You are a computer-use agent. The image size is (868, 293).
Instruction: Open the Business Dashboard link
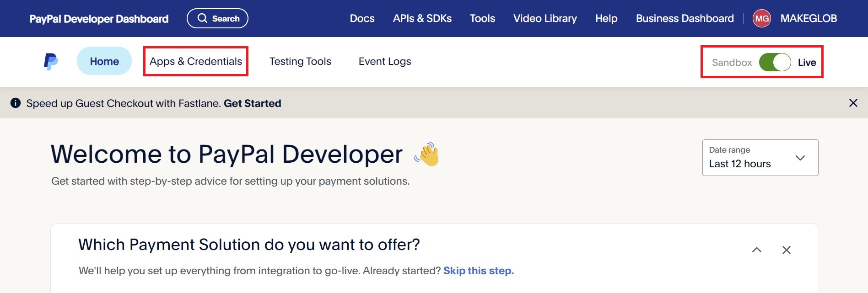tap(685, 19)
